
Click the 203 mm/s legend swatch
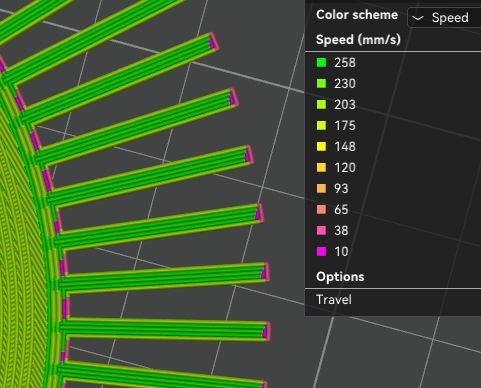pyautogui.click(x=321, y=105)
